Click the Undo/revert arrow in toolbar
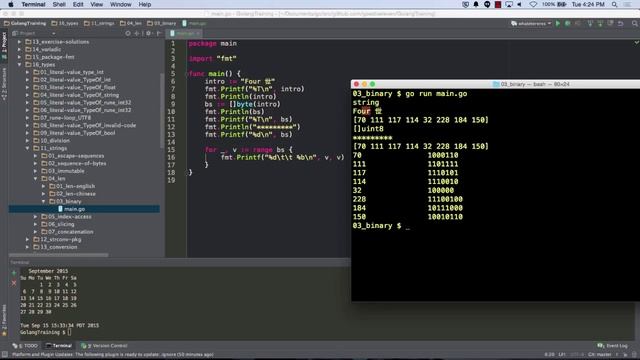The image size is (640, 360). coord(620,24)
